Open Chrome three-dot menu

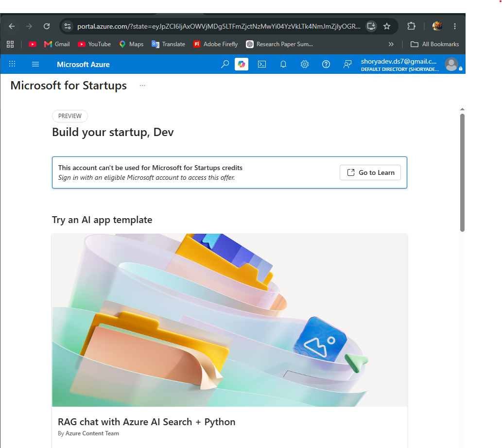pos(455,26)
